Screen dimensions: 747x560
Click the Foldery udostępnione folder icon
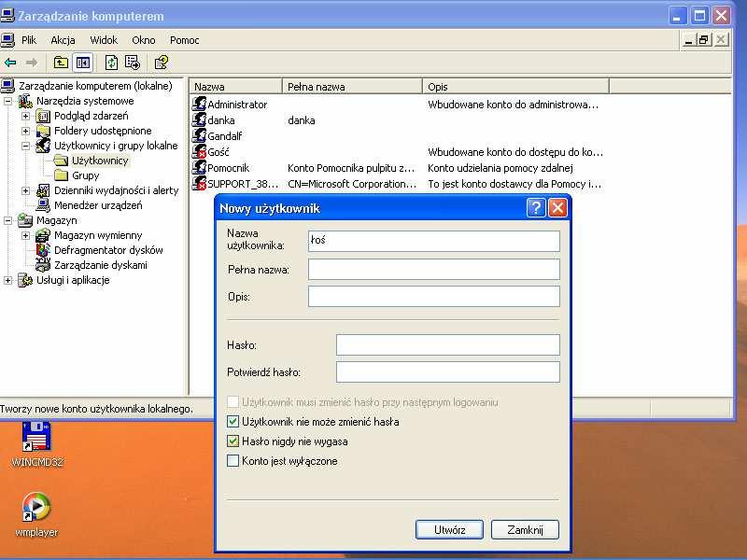[43, 131]
